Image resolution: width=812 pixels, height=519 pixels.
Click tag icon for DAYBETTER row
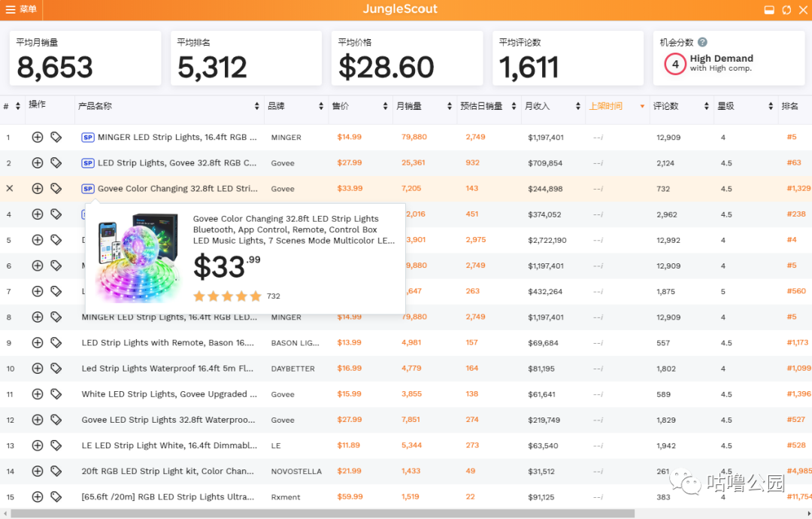tap(56, 369)
